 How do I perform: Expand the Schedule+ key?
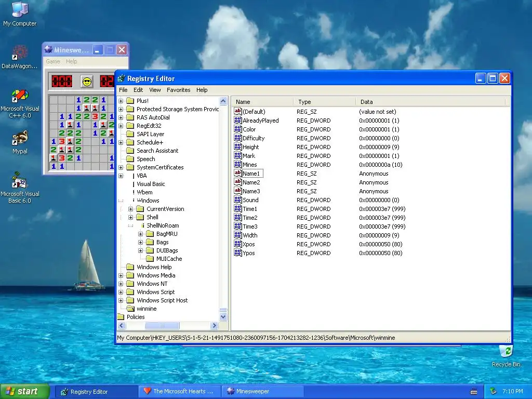pyautogui.click(x=121, y=142)
